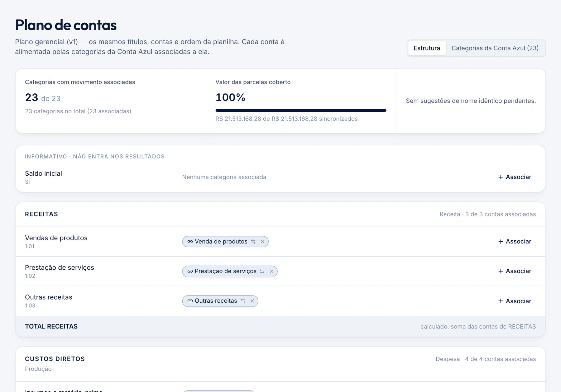561x392 pixels.
Task: Click 'Nenhuma categoria associada' text
Action: coord(224,177)
